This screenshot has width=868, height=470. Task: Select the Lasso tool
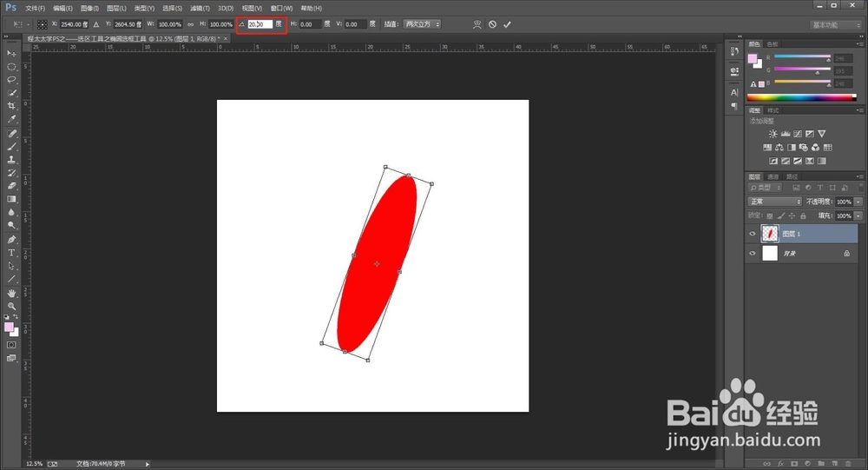[x=11, y=80]
